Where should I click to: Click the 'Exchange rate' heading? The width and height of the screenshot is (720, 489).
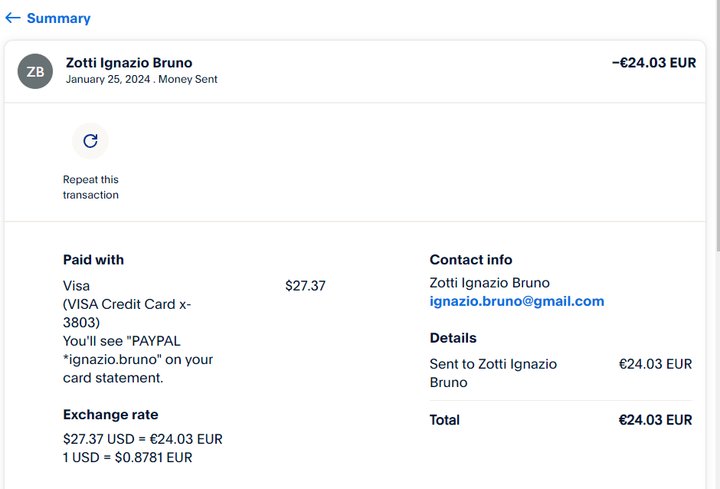(x=110, y=415)
